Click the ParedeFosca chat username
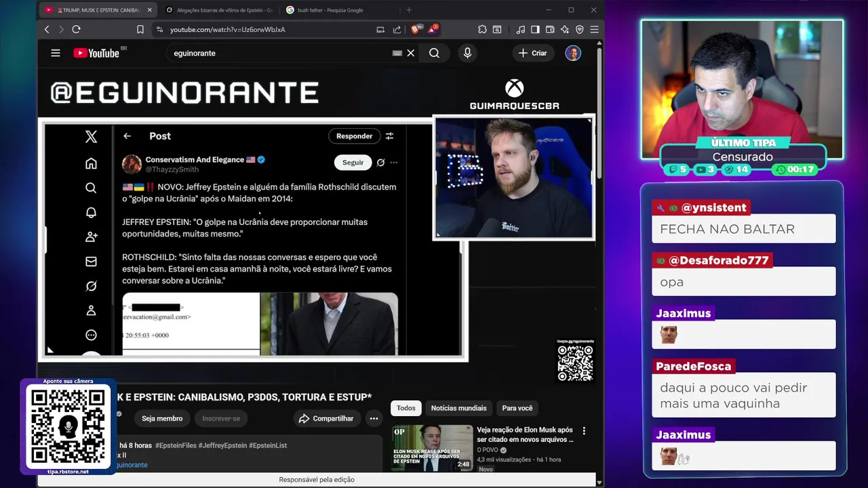Viewport: 868px width, 488px height. [693, 367]
